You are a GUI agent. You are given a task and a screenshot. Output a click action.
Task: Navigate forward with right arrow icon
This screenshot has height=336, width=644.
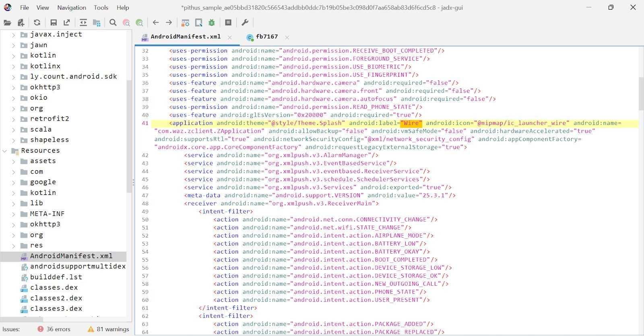(169, 23)
